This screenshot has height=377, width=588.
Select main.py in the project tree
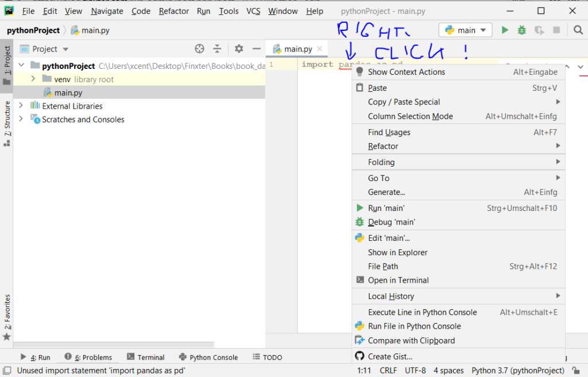(x=68, y=93)
